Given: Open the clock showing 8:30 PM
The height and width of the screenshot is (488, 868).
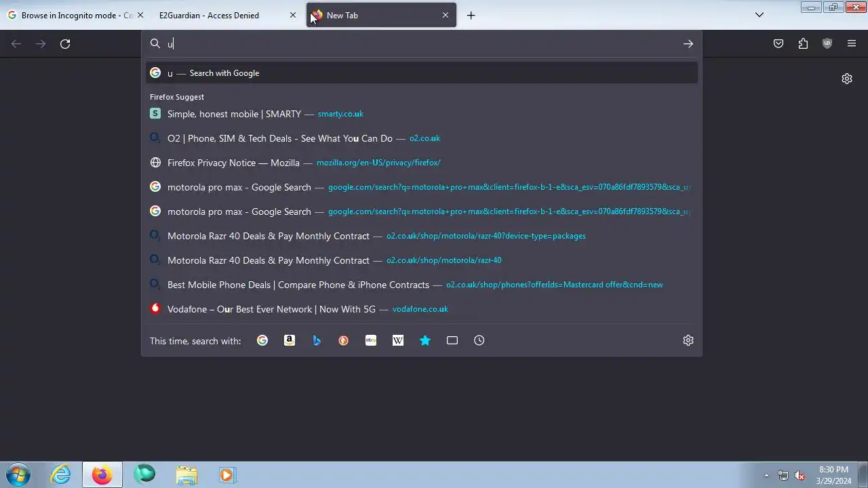Looking at the screenshot, I should (833, 474).
